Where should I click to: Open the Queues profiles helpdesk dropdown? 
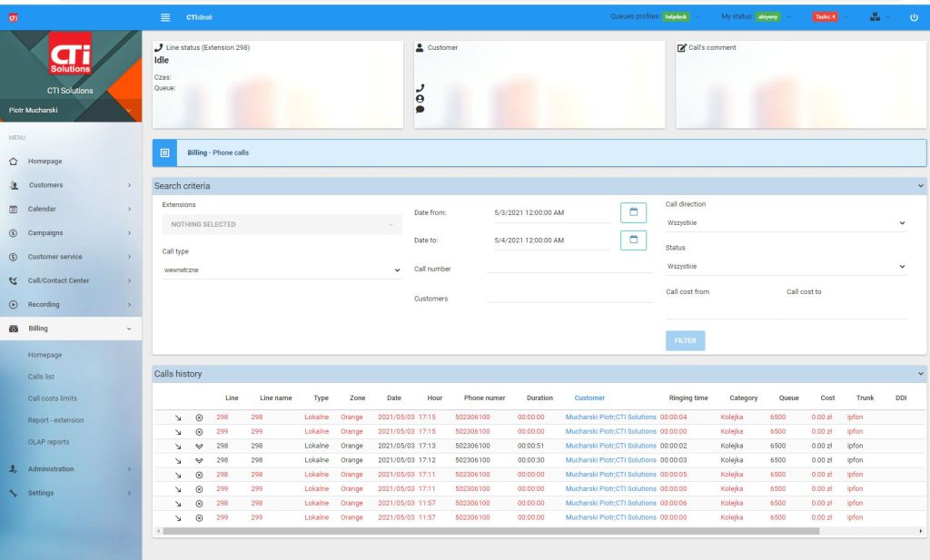676,16
